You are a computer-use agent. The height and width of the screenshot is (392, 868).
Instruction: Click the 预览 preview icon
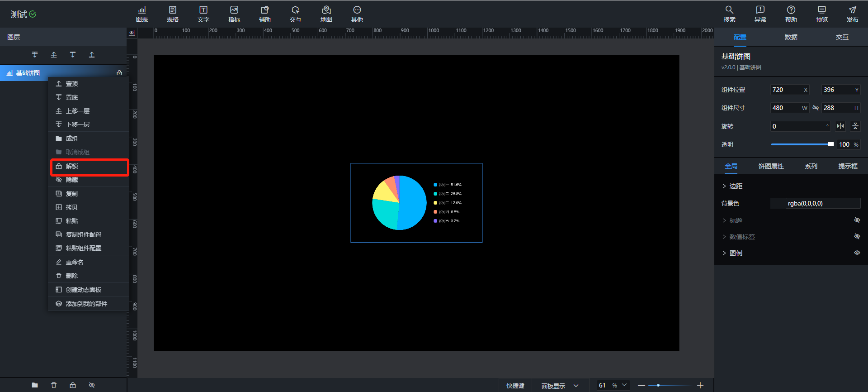point(821,14)
